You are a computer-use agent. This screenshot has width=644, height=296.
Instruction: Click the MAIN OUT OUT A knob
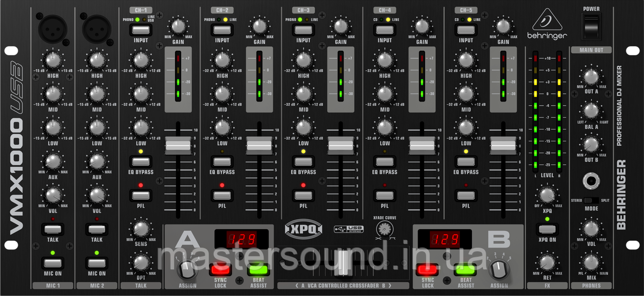591,77
